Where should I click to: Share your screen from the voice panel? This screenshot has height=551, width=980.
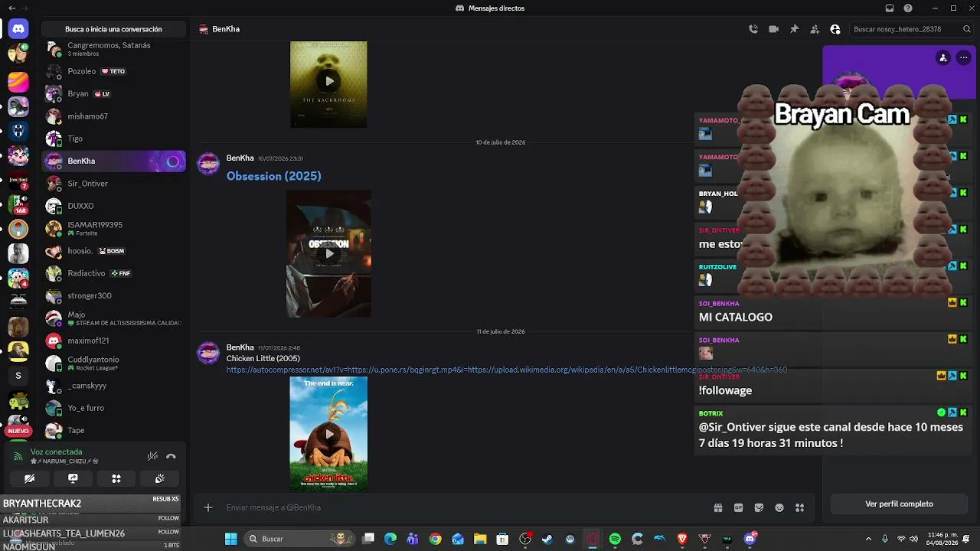73,478
